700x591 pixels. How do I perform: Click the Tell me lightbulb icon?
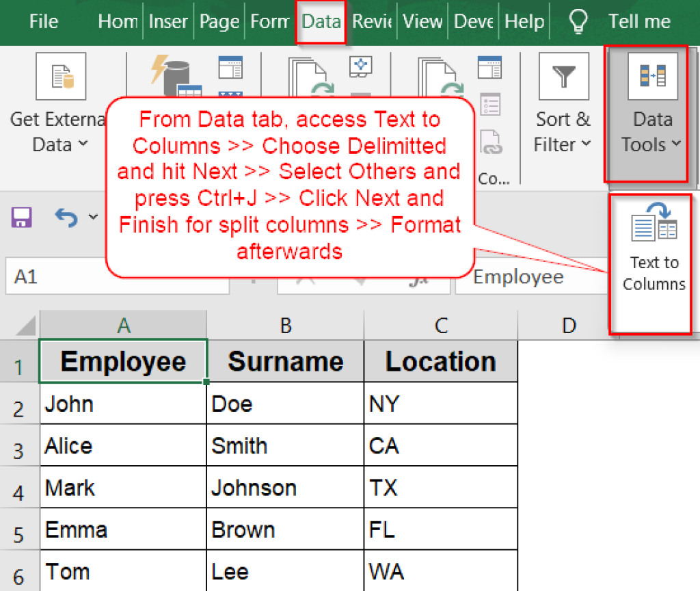tap(578, 21)
